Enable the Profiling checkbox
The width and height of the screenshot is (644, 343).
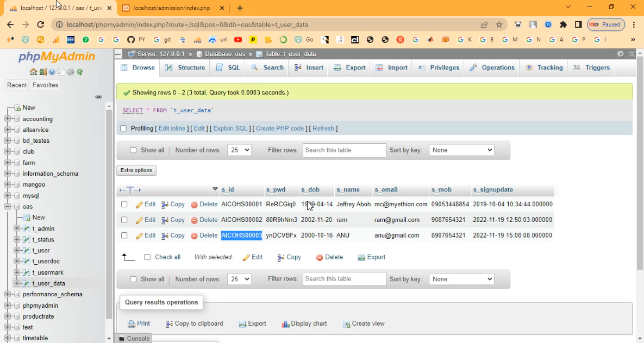tap(123, 129)
